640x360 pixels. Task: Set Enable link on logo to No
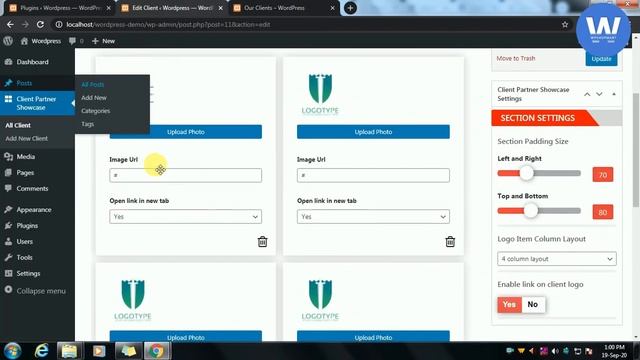(533, 304)
